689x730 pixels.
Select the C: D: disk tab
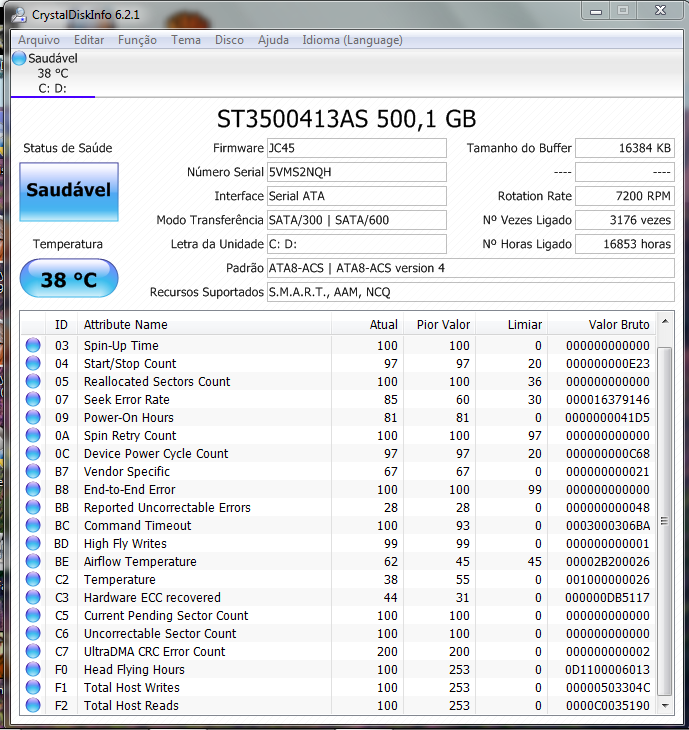(53, 74)
